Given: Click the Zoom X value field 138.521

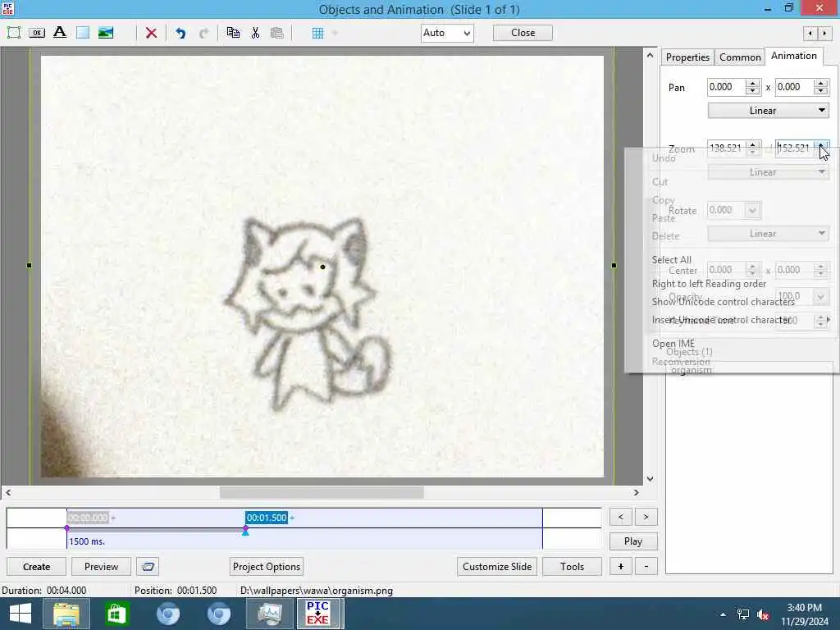Looking at the screenshot, I should point(727,148).
